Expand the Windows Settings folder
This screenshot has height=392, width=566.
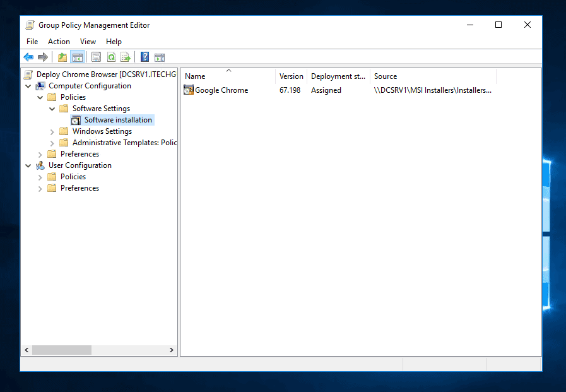[x=51, y=131]
